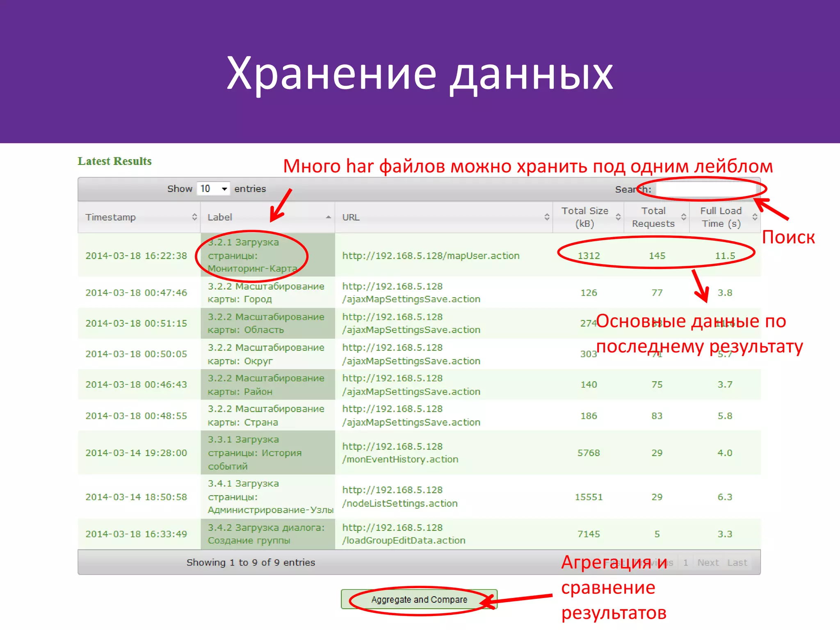Click total size value 186

[589, 415]
